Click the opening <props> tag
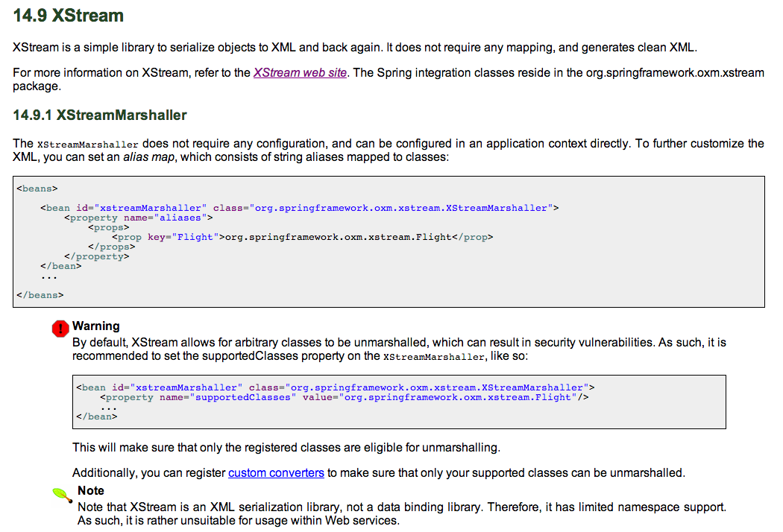 [108, 227]
